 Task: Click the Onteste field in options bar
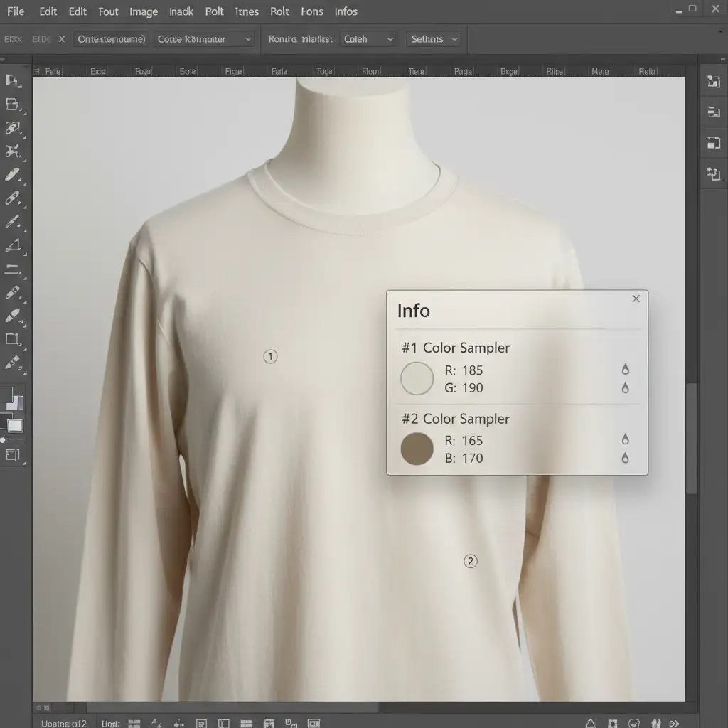coord(112,39)
